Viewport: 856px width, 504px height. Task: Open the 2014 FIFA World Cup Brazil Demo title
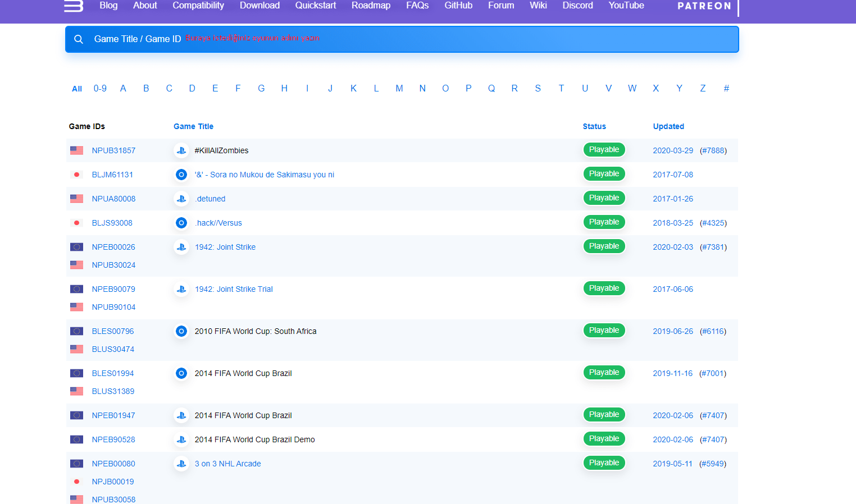pyautogui.click(x=255, y=439)
